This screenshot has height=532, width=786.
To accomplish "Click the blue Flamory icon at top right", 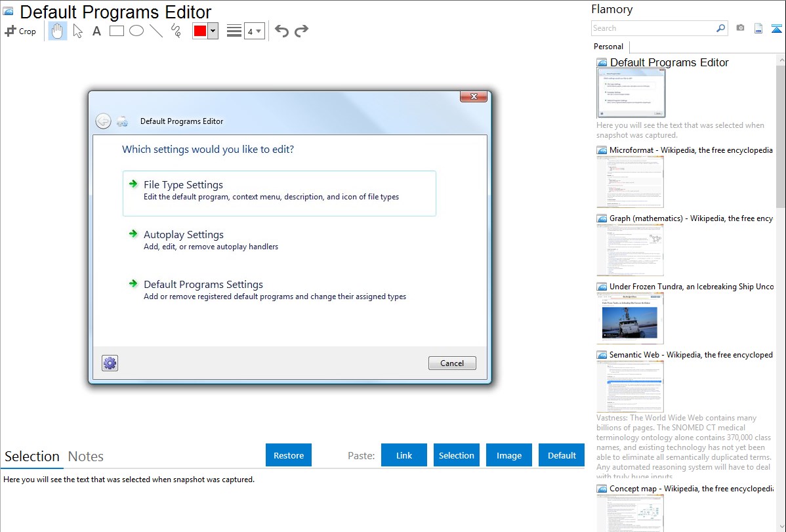I will tap(776, 28).
